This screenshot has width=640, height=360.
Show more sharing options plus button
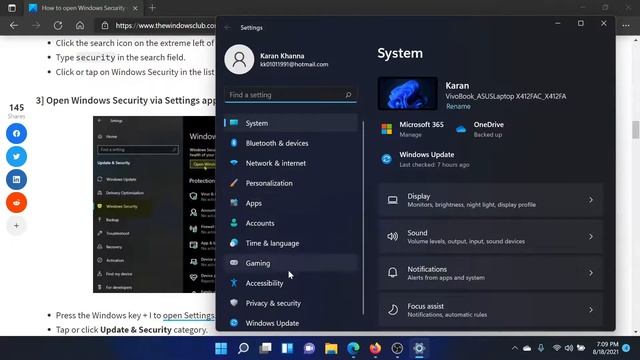click(16, 225)
